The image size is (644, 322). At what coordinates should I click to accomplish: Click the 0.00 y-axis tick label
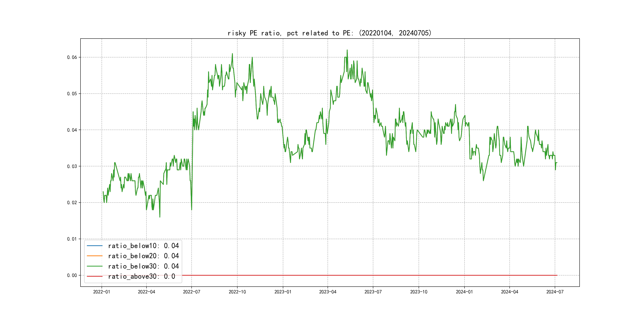tap(72, 275)
